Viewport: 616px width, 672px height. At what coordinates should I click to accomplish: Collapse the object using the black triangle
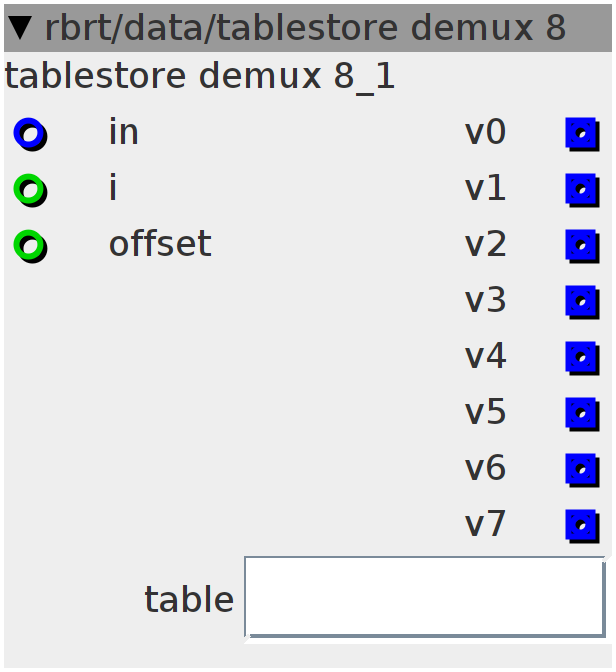point(20,28)
